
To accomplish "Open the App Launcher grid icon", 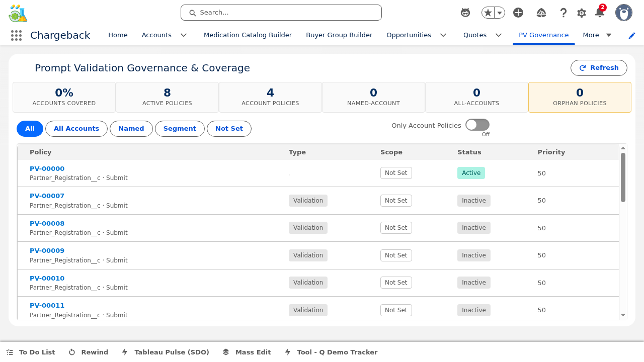I will pos(16,35).
